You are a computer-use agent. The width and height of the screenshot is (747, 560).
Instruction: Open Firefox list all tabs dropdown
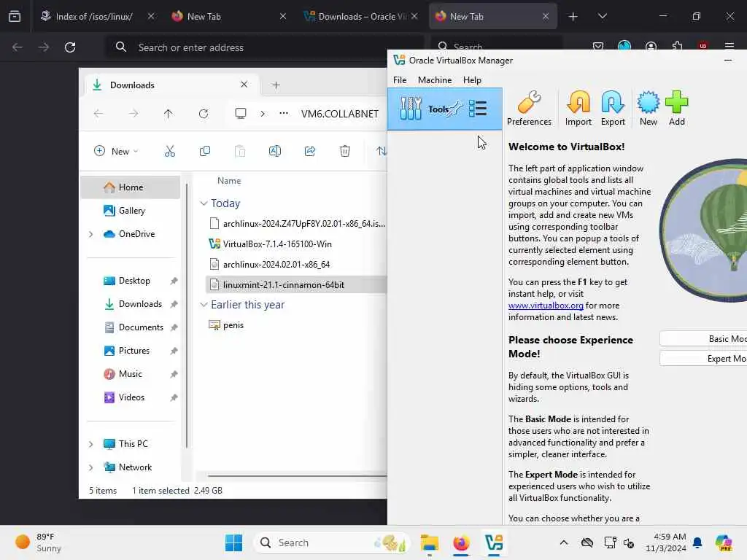pos(602,16)
